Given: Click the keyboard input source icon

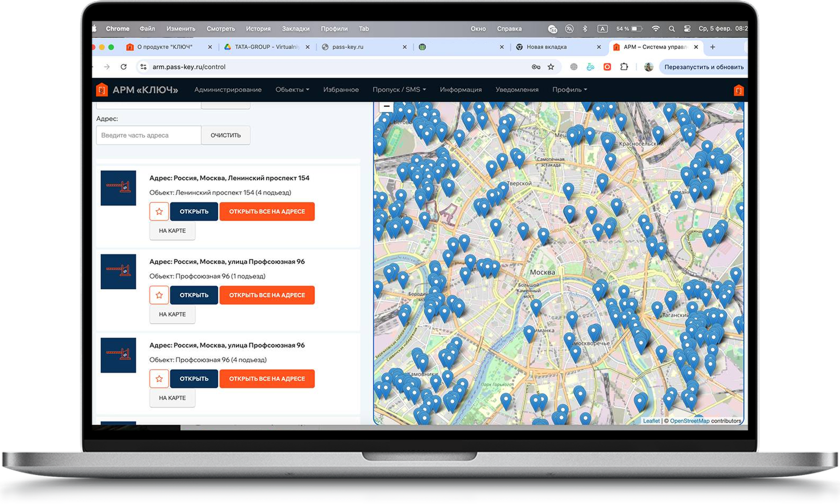Looking at the screenshot, I should [602, 29].
